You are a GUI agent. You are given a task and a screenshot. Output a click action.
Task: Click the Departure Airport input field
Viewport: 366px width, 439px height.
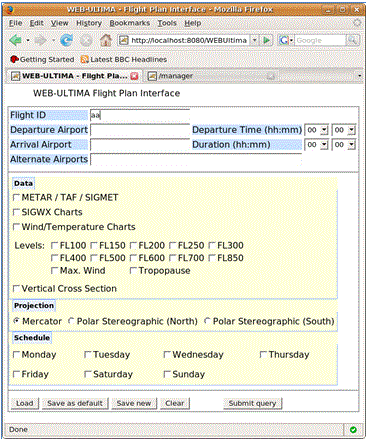click(140, 130)
